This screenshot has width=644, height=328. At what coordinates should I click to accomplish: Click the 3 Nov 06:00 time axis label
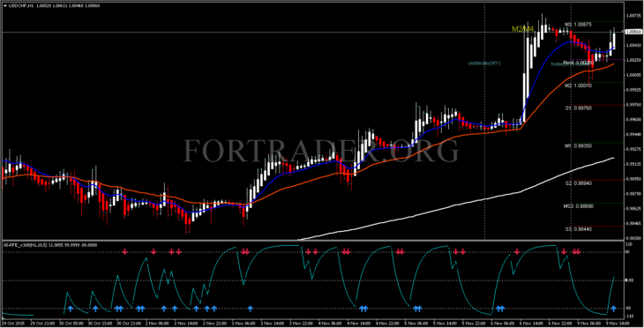[x=243, y=324]
